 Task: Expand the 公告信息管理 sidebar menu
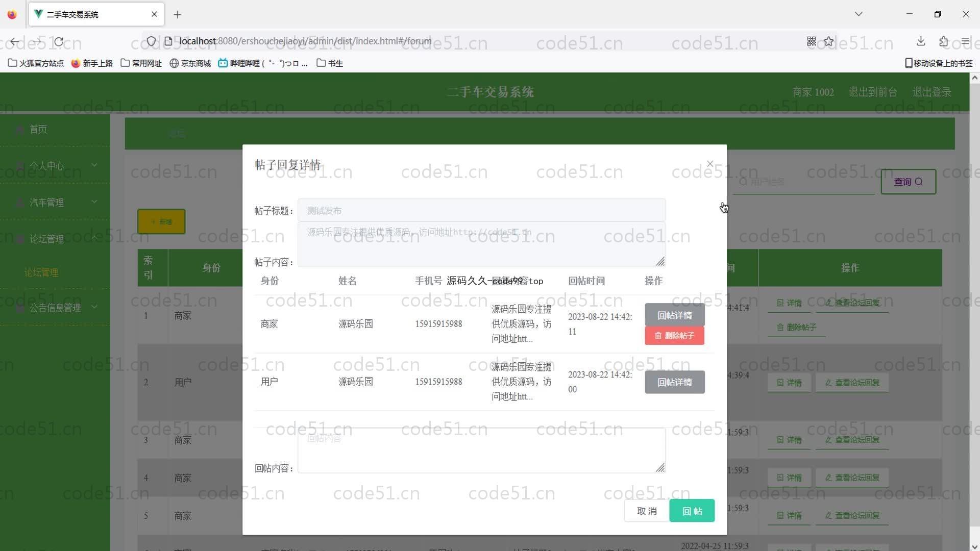(x=55, y=308)
